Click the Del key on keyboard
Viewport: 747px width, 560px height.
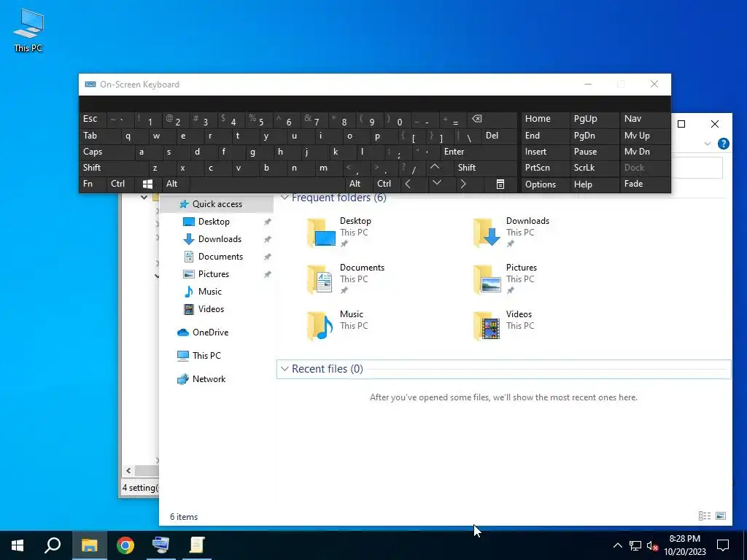(x=499, y=136)
